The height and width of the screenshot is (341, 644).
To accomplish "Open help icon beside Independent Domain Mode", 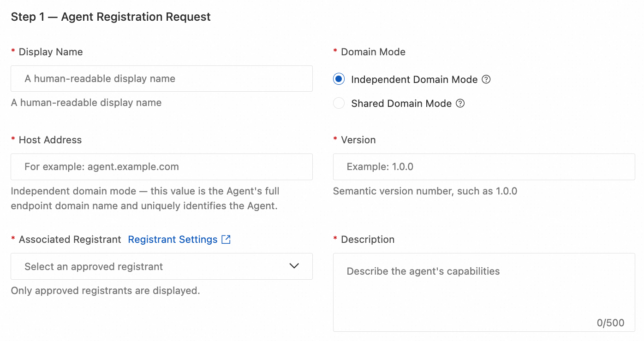I will point(486,79).
